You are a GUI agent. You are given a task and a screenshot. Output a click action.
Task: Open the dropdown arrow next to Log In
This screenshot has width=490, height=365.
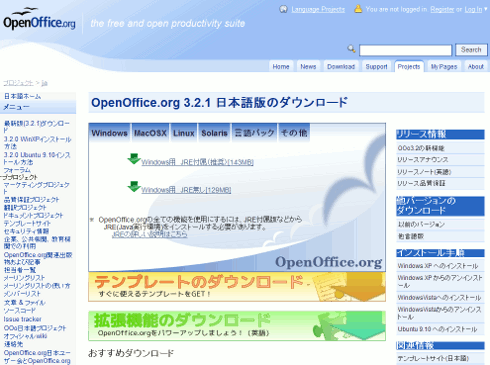486,9
